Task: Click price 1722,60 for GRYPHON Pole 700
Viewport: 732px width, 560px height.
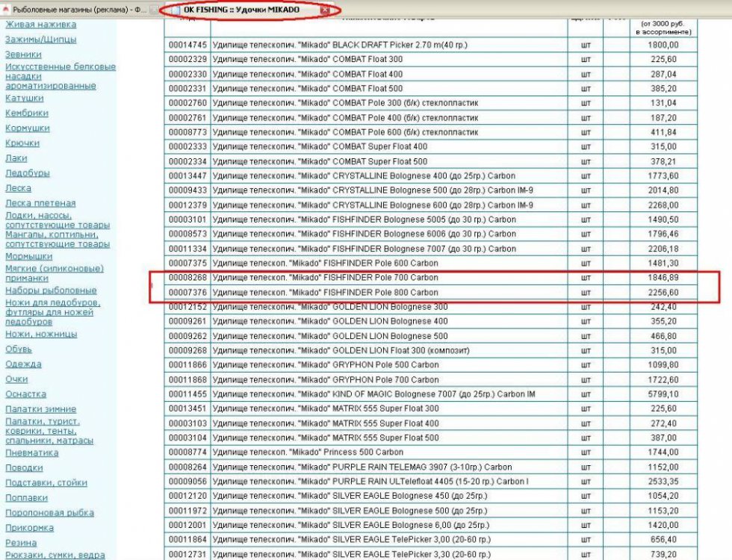Action: pyautogui.click(x=663, y=380)
